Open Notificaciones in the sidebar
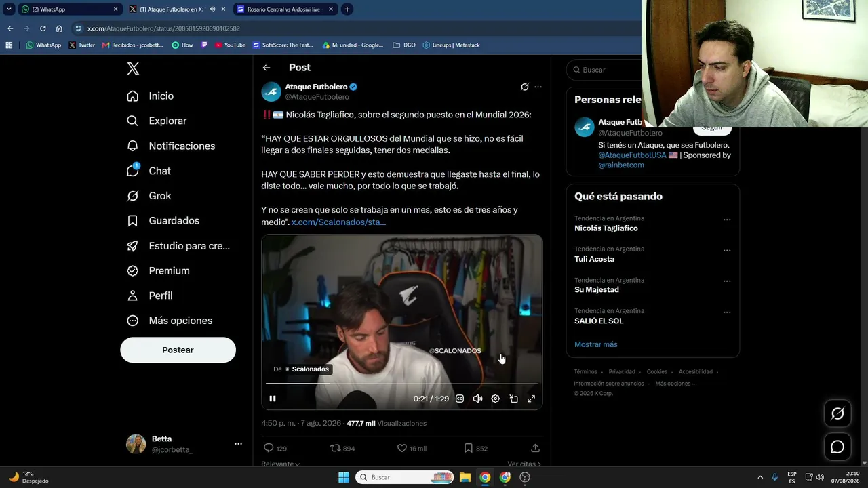The image size is (868, 488). pos(171,146)
